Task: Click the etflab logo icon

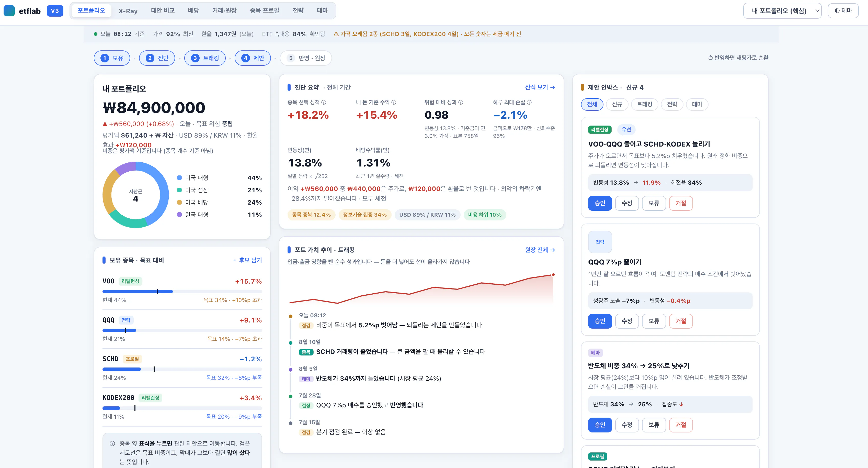Action: click(x=9, y=11)
